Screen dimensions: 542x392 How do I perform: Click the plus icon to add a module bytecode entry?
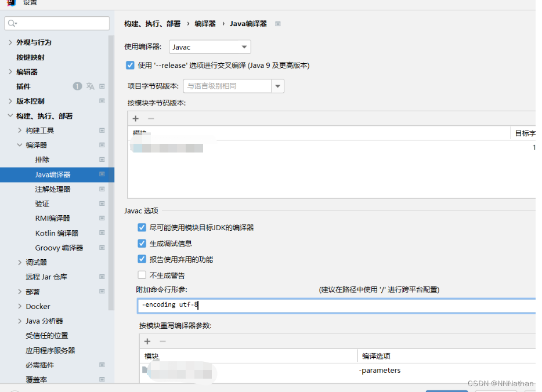(x=135, y=118)
